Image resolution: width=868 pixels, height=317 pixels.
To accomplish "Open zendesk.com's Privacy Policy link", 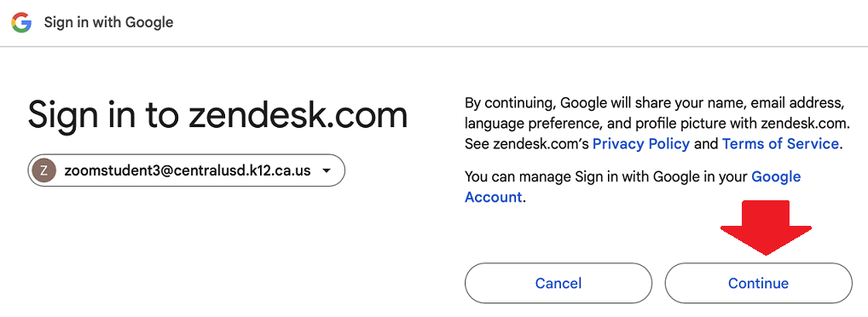I will (x=641, y=144).
